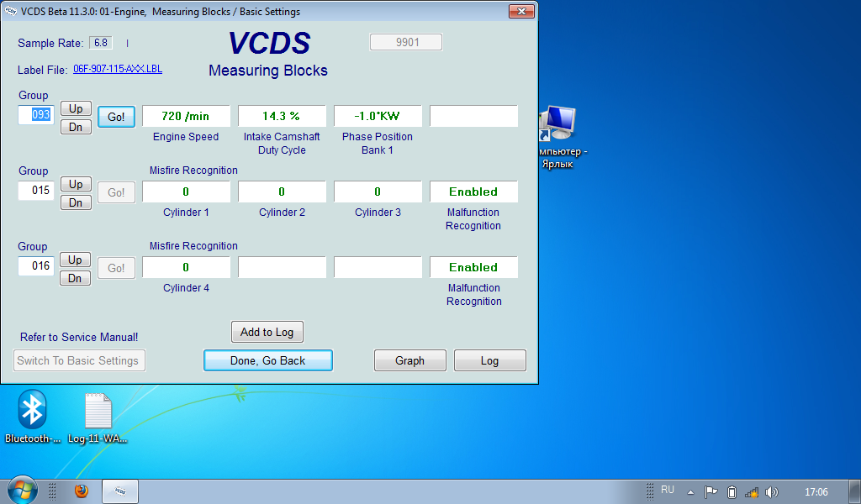
Task: Click the VCDS title bar icon
Action: tap(11, 12)
